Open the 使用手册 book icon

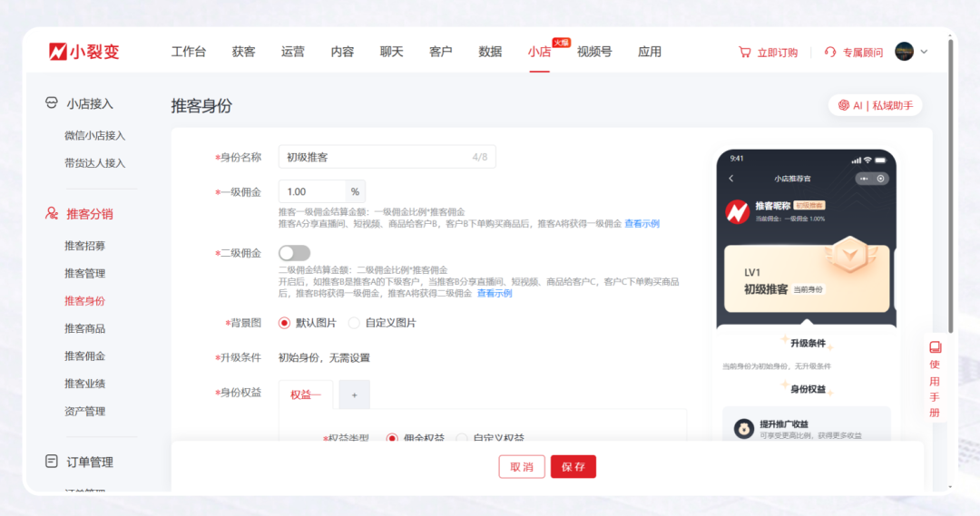point(936,347)
